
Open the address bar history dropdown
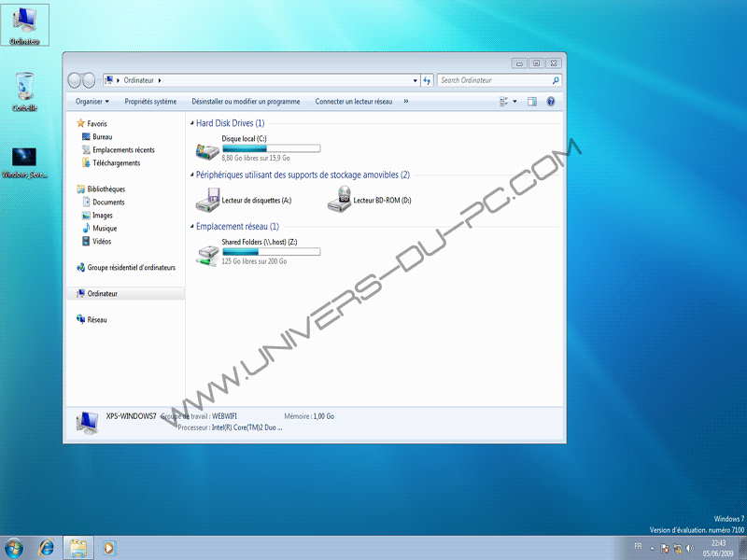tap(415, 80)
